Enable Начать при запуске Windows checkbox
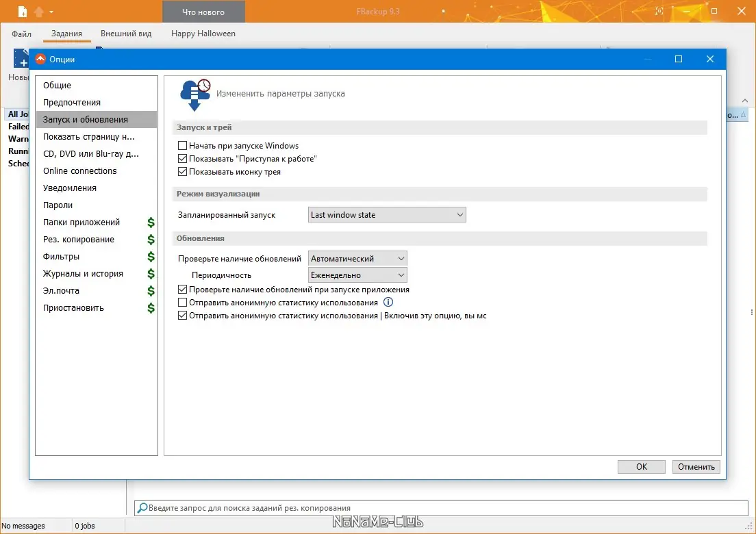756x534 pixels. pyautogui.click(x=182, y=146)
